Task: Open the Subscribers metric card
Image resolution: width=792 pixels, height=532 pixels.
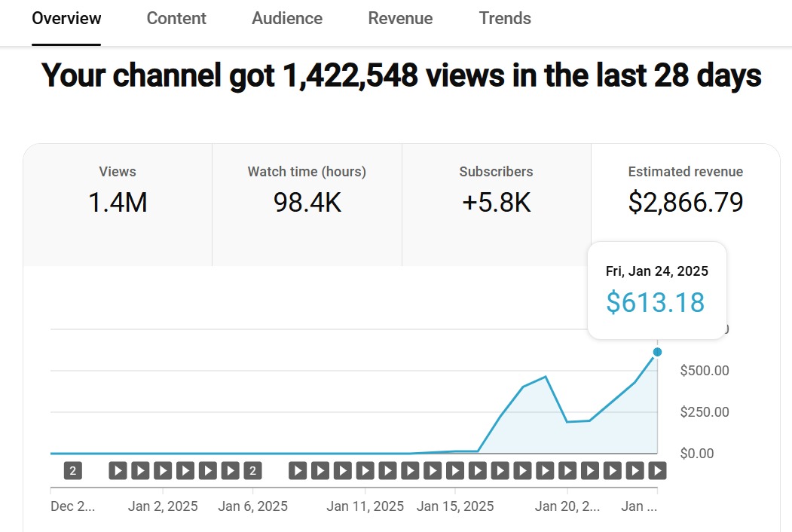Action: (495, 190)
